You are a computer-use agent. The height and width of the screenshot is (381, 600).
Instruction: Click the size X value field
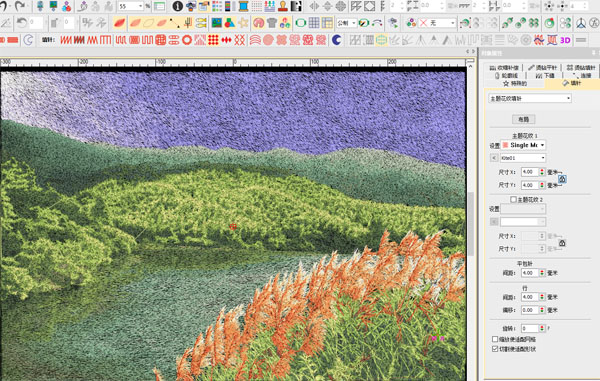(x=530, y=172)
